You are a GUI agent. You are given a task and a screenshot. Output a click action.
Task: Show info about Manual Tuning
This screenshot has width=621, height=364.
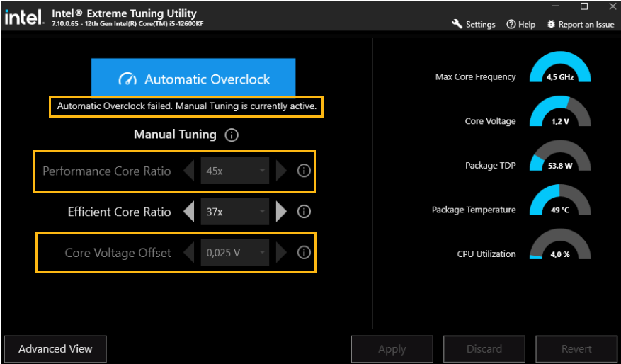(x=232, y=135)
